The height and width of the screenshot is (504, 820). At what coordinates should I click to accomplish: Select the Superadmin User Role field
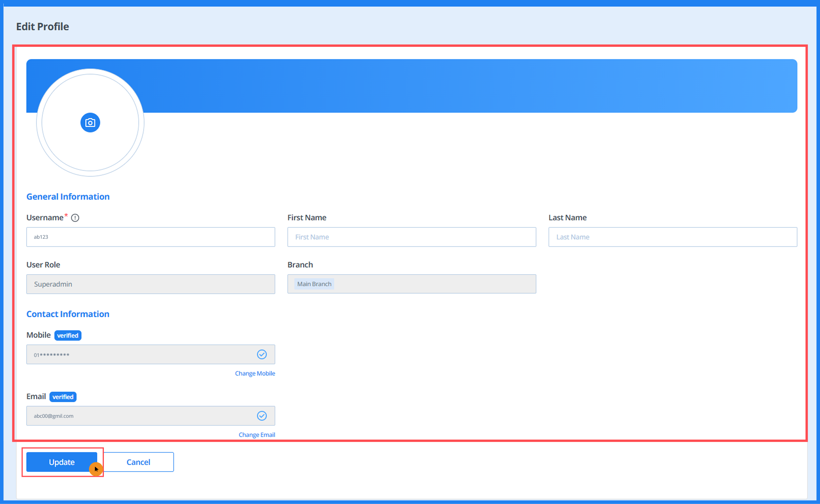(150, 284)
